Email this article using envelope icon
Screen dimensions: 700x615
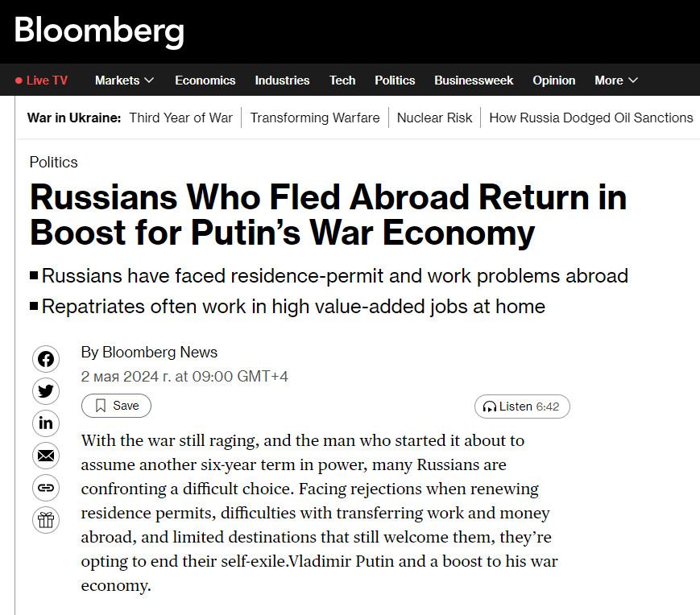click(46, 456)
